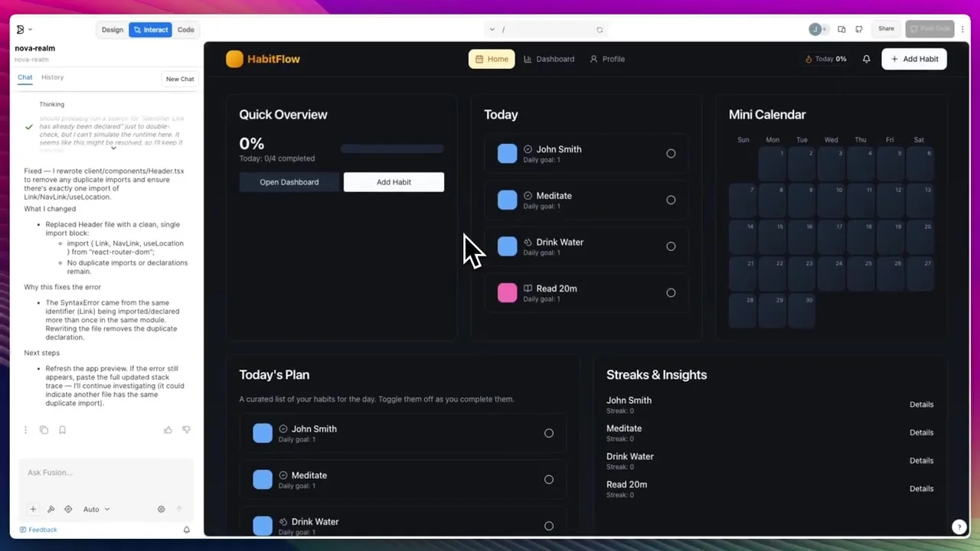Viewport: 980px width, 551px height.
Task: Toggle John Smith in Today's Plan
Action: pyautogui.click(x=549, y=433)
